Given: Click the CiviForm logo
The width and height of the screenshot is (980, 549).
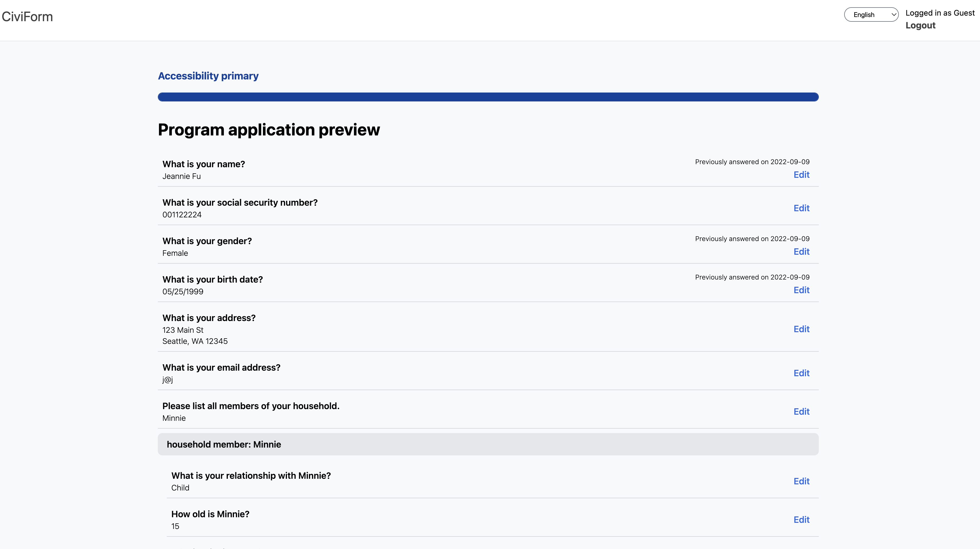Looking at the screenshot, I should tap(27, 16).
